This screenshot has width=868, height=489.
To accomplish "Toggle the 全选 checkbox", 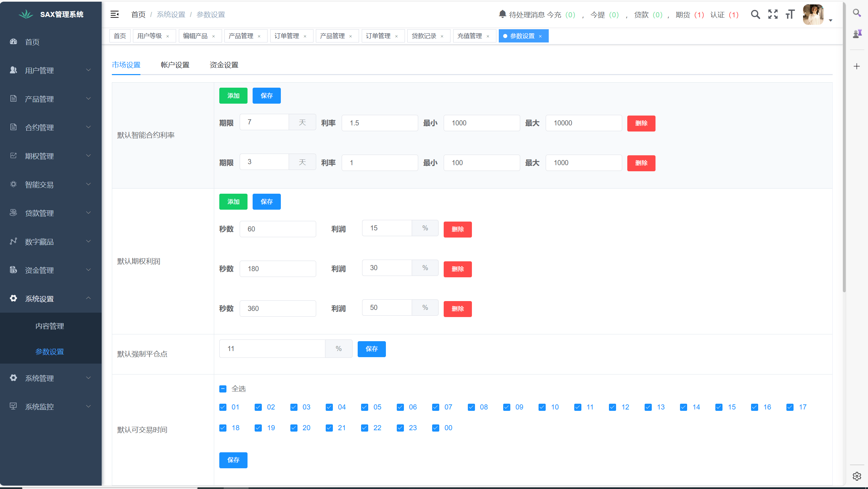I will [223, 389].
